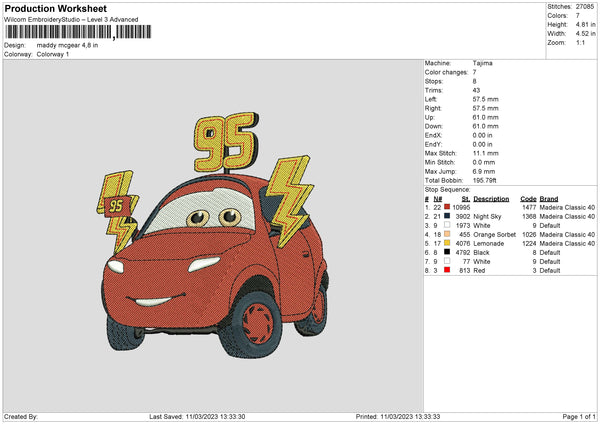The height and width of the screenshot is (424, 600).
Task: Click the Colorway 1 value
Action: (53, 54)
